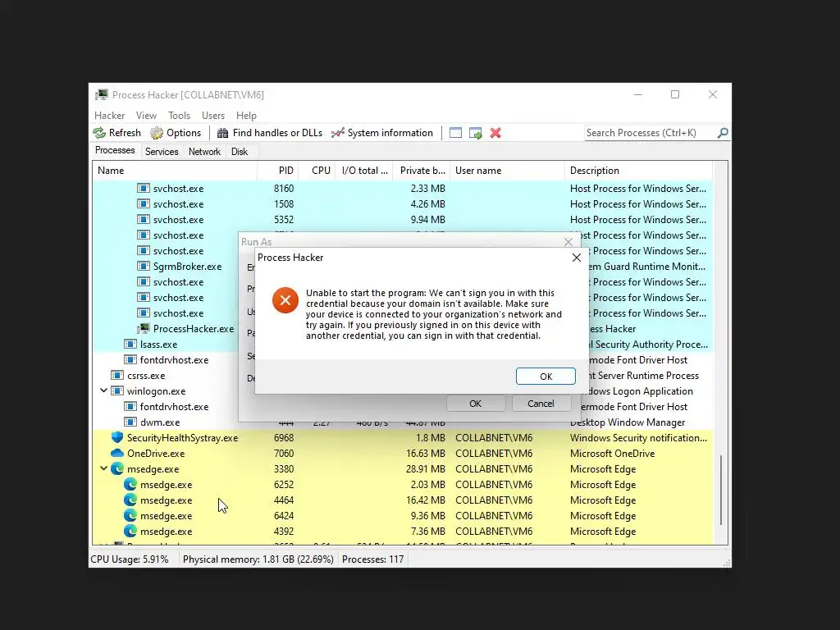Click Edge icon of msedge.exe PID 6424
Image resolution: width=840 pixels, height=630 pixels.
[x=130, y=515]
